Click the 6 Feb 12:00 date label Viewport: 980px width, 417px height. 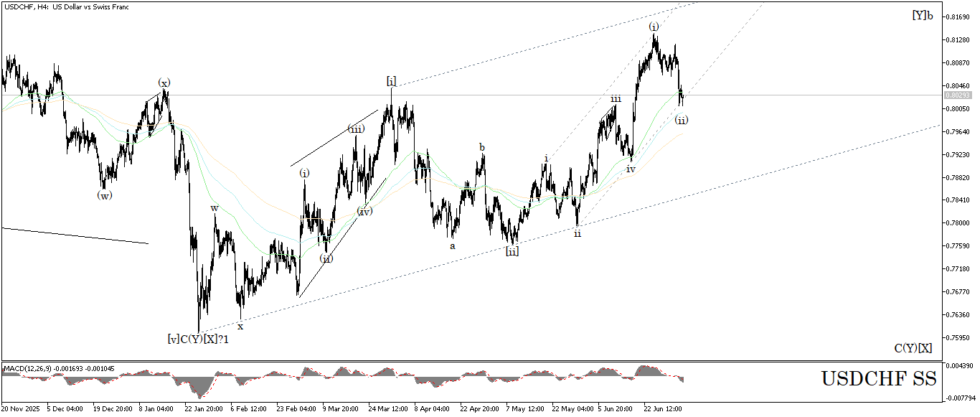click(249, 408)
